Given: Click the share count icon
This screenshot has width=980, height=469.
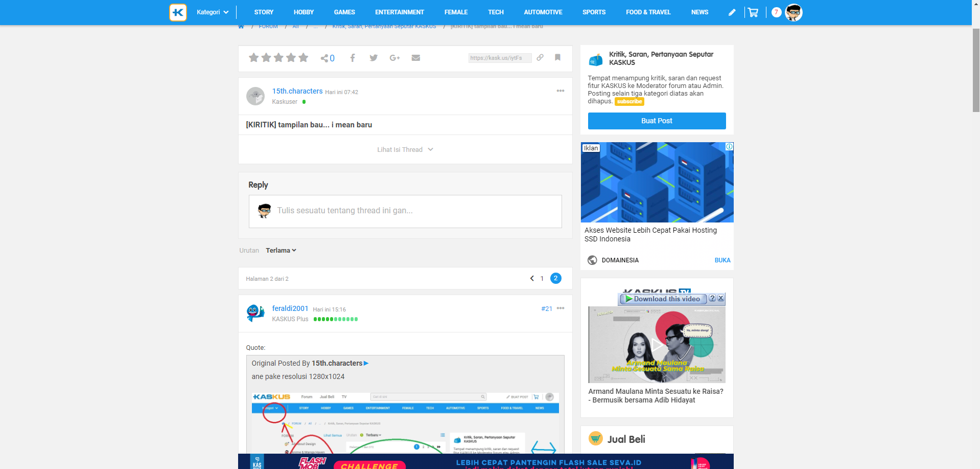Looking at the screenshot, I should click(x=328, y=58).
